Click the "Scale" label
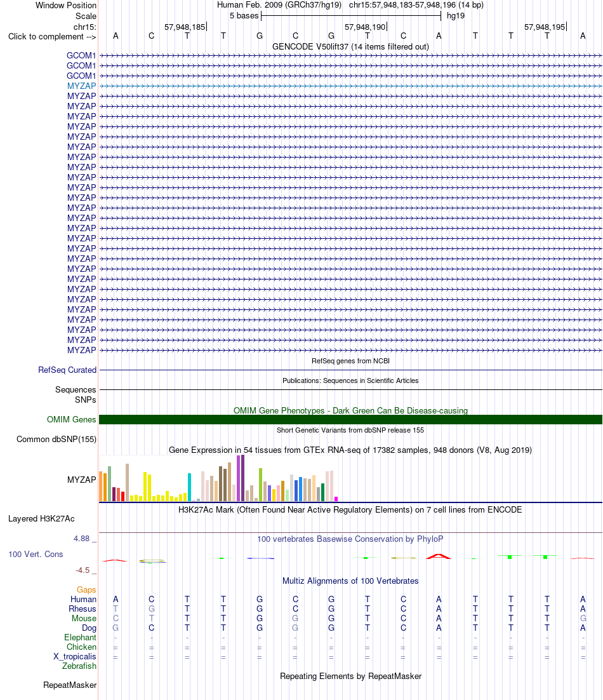Image resolution: width=603 pixels, height=700 pixels. pyautogui.click(x=86, y=16)
